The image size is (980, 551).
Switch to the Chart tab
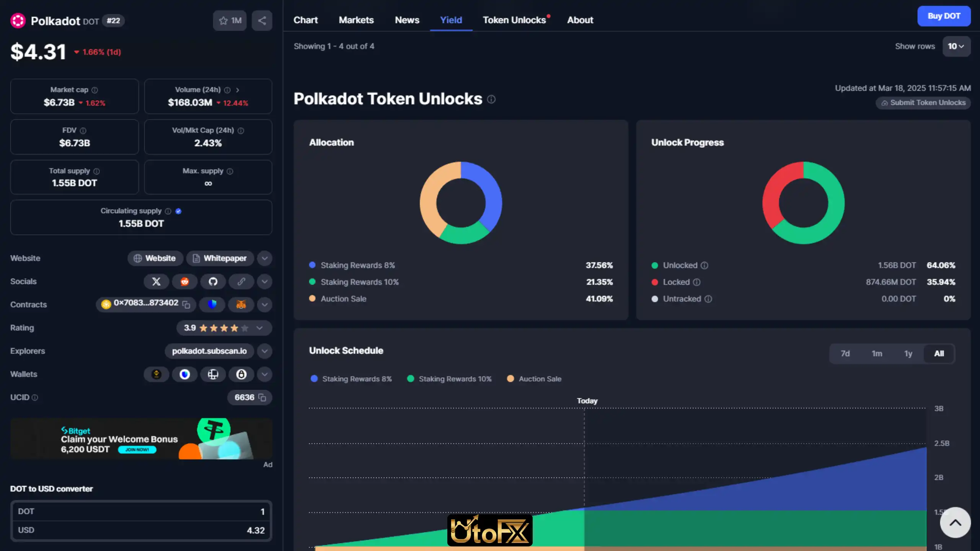point(305,20)
